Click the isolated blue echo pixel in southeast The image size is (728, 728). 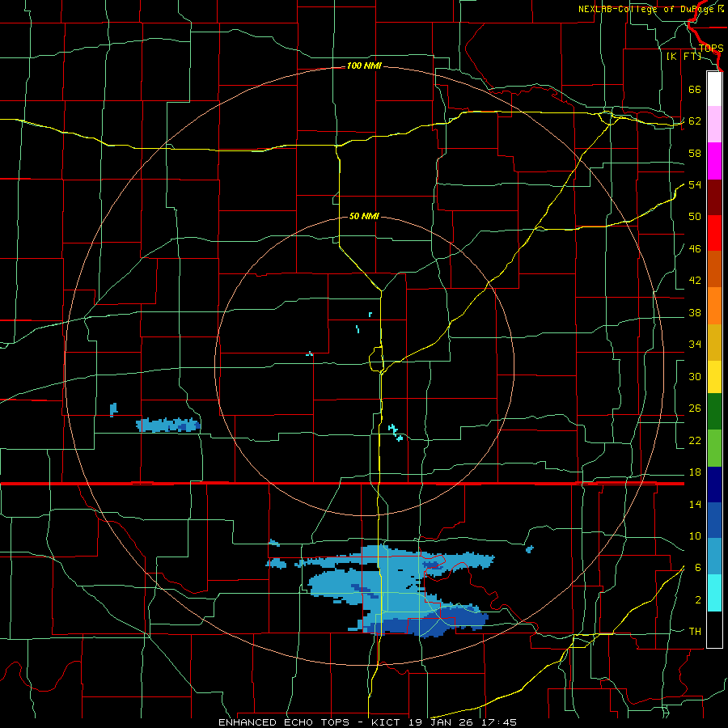tap(530, 549)
